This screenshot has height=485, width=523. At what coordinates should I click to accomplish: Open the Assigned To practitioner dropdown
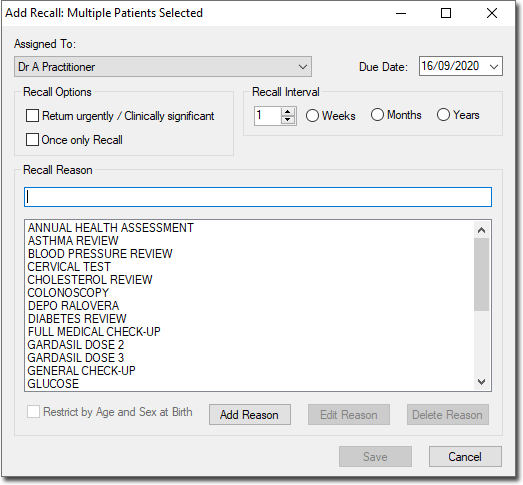pos(163,67)
